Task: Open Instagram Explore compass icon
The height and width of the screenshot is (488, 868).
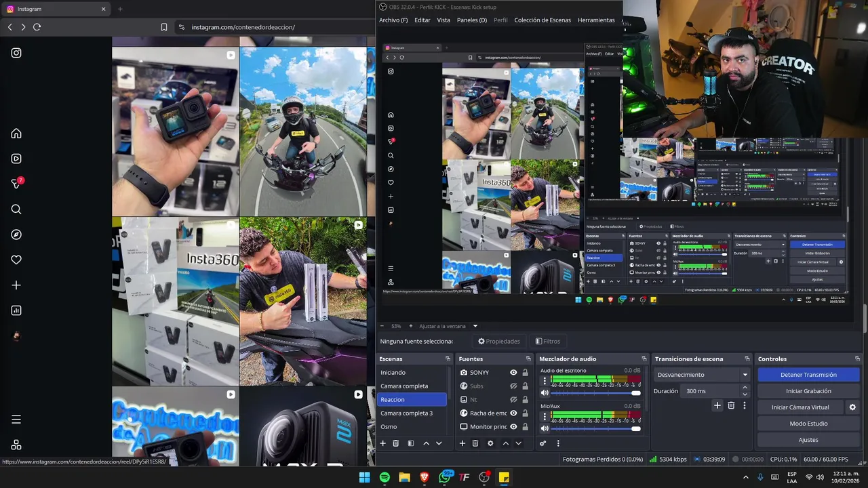Action: (x=16, y=235)
